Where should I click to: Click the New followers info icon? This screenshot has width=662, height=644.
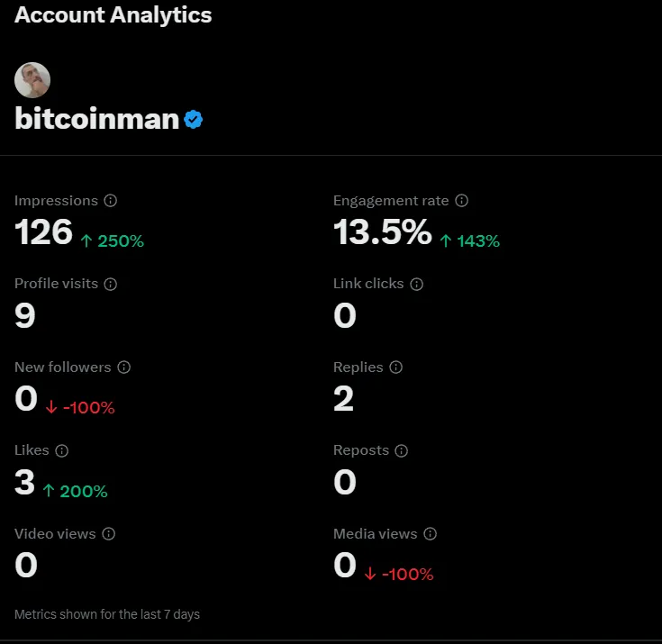pyautogui.click(x=123, y=367)
